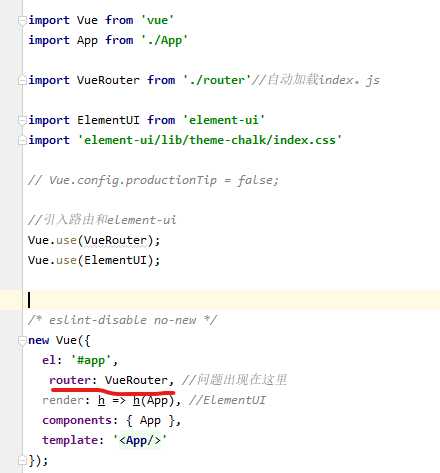440x473 pixels.
Task: Click the "template: '<App/>'" line
Action: pos(105,440)
